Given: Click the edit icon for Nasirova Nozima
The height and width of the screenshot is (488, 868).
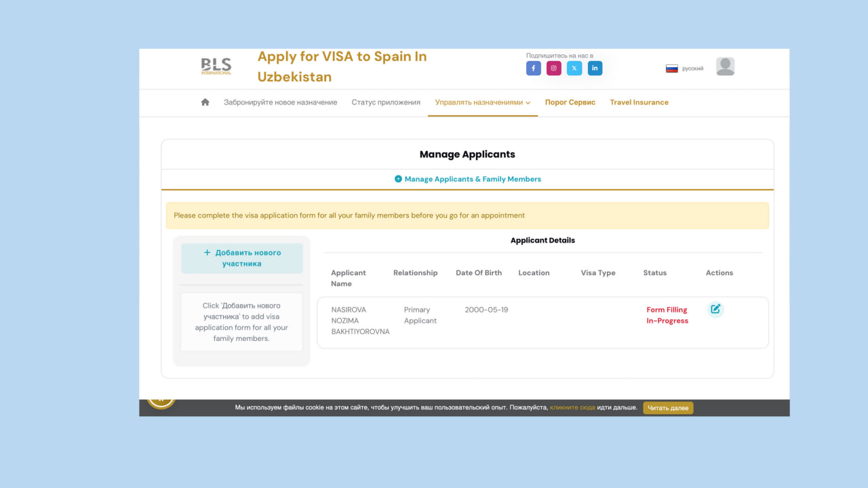Looking at the screenshot, I should (x=715, y=310).
